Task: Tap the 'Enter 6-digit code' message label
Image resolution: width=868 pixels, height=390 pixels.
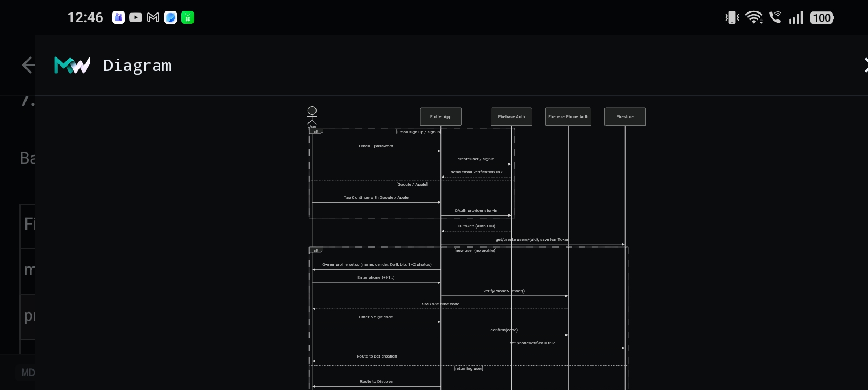Action: (376, 317)
